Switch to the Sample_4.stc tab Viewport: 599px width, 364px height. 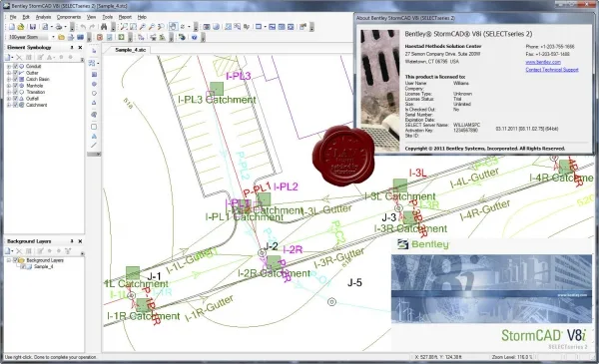click(x=130, y=50)
